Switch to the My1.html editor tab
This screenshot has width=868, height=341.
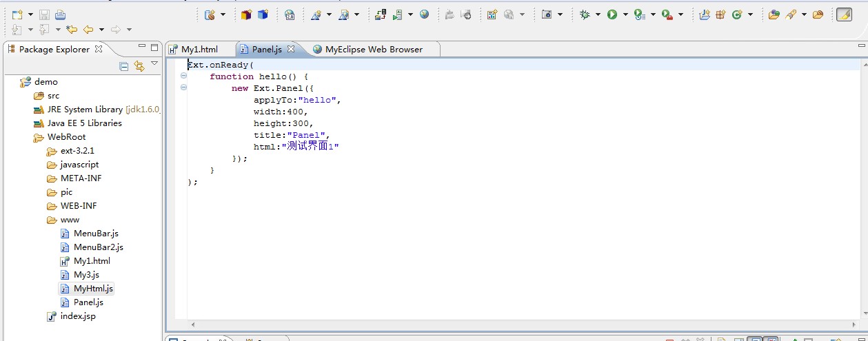coord(199,50)
